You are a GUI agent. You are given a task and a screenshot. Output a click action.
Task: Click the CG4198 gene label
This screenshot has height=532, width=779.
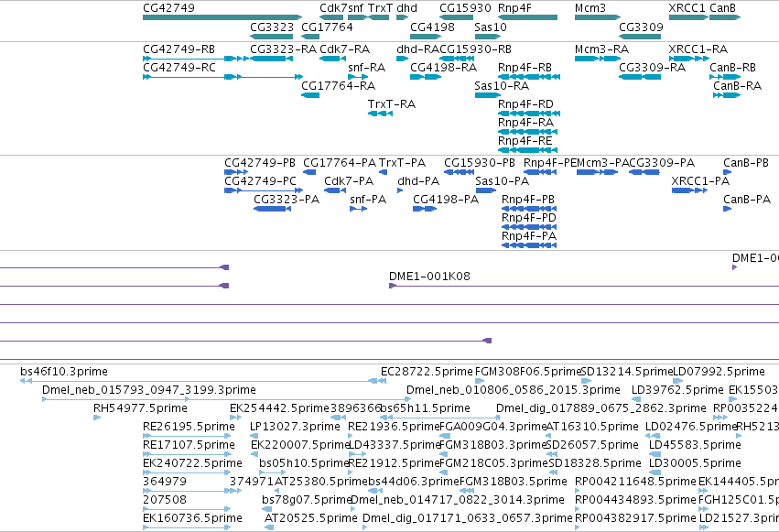(432, 27)
